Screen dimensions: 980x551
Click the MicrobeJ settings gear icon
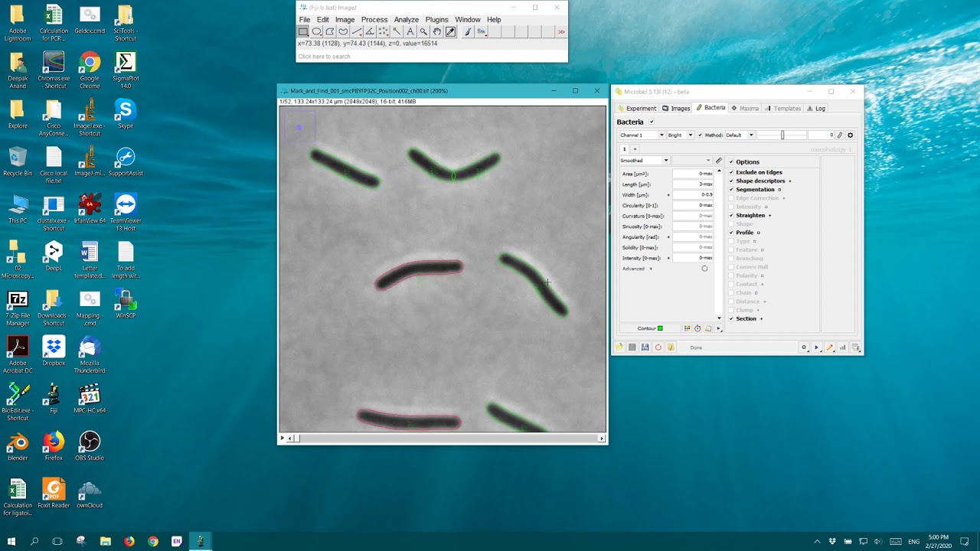pyautogui.click(x=851, y=135)
